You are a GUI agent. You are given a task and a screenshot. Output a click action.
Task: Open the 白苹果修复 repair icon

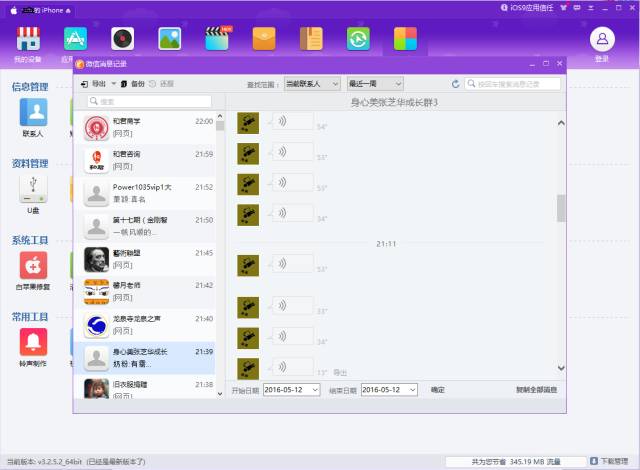33,266
